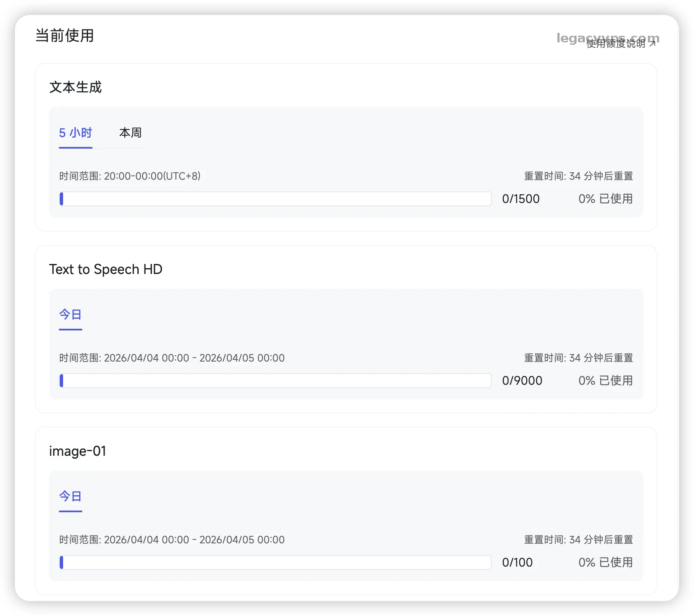The image size is (694, 616).
Task: Open the 使用额度说明 link
Action: (x=616, y=44)
